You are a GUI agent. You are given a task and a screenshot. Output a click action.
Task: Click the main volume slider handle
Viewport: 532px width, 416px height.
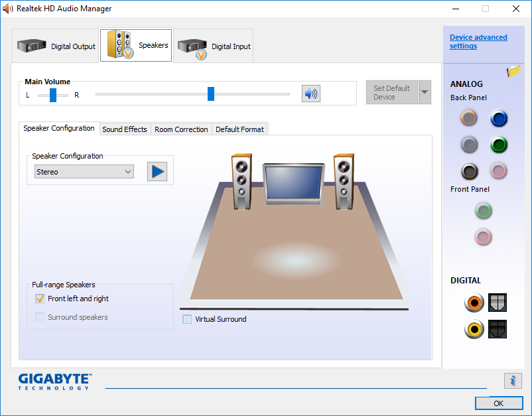[x=211, y=94]
